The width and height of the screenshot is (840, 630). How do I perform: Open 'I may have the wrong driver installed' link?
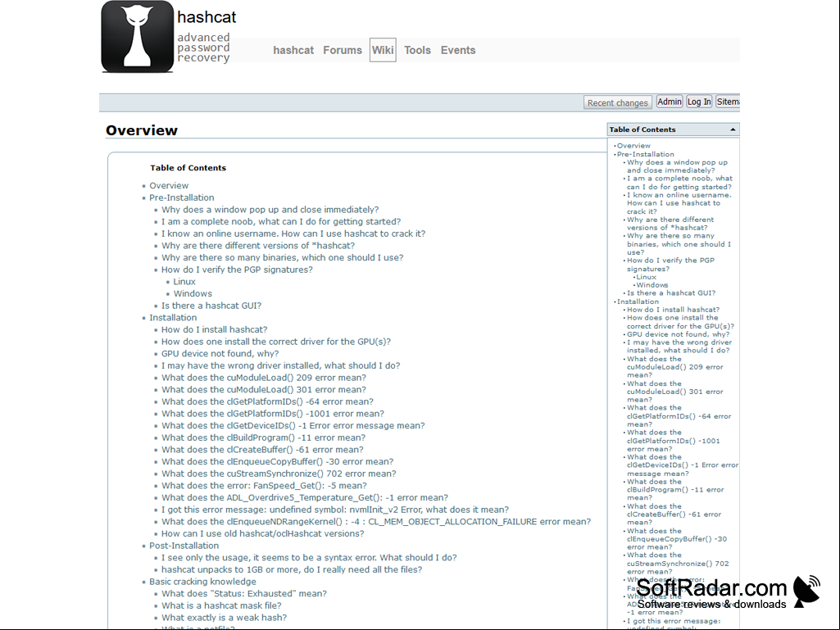[281, 365]
